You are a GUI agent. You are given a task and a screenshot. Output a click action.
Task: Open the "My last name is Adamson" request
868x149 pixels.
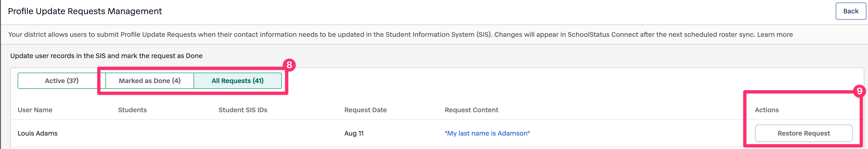(487, 133)
